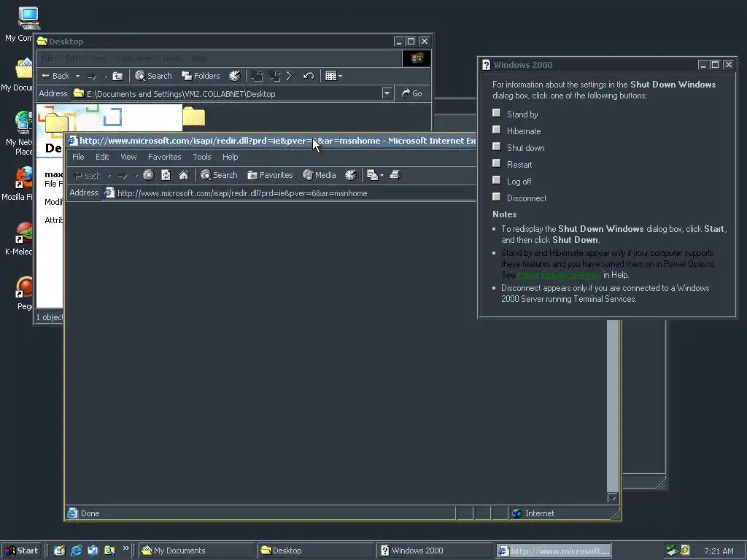
Task: Switch to My Documents taskbar button
Action: click(x=197, y=551)
